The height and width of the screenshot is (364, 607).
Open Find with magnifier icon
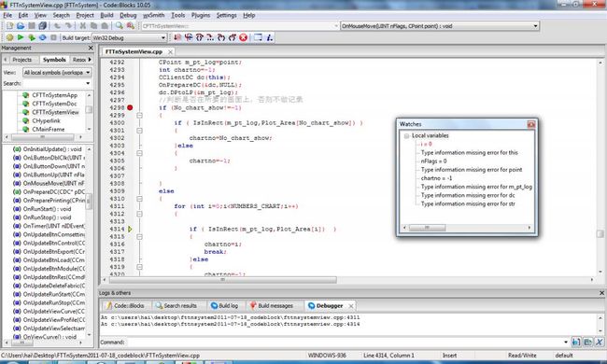pos(120,26)
